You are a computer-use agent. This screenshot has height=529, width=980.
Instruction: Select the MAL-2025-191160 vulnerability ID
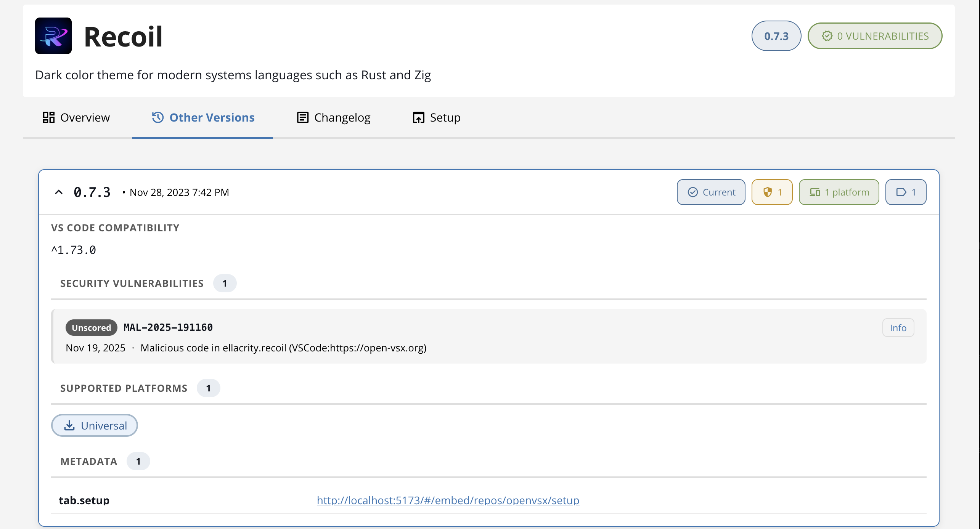click(x=168, y=327)
